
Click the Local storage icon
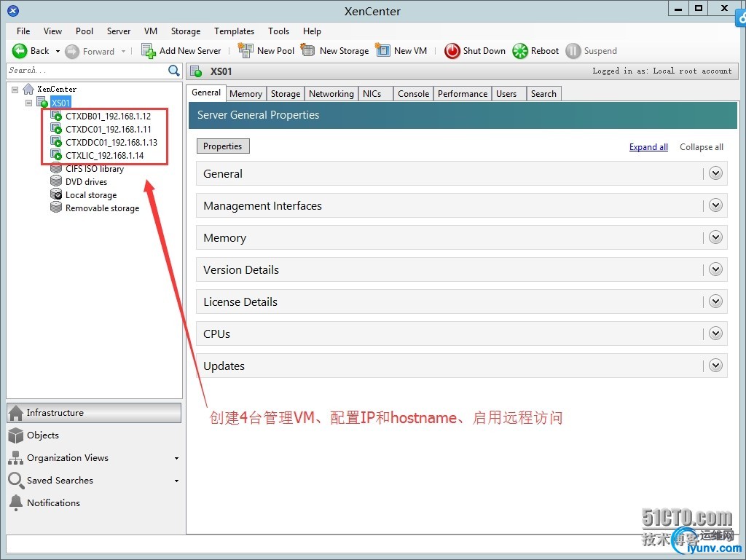tap(56, 194)
